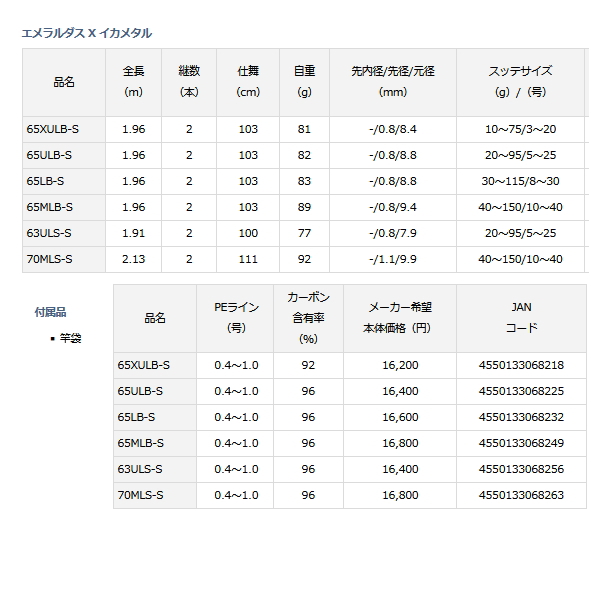The image size is (600, 600).
Task: Click the エメラルダス X イカメタル title
Action: [86, 33]
